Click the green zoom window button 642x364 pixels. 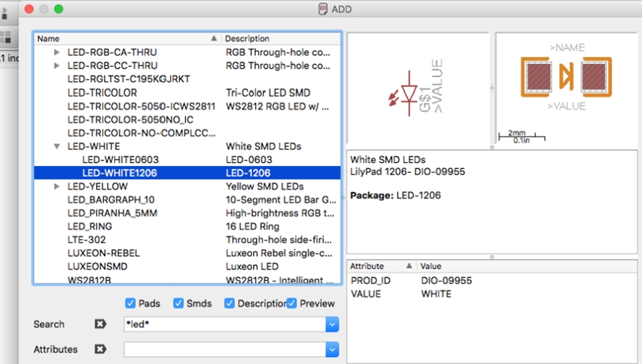pos(59,8)
